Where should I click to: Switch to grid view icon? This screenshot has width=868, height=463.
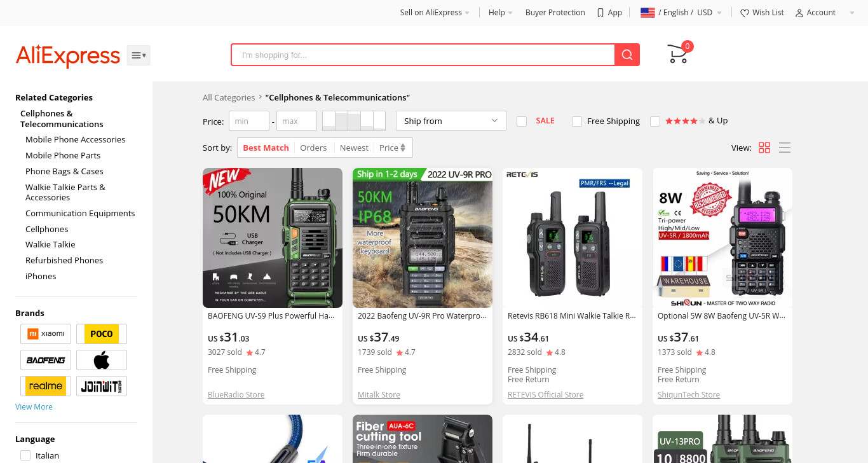tap(764, 148)
